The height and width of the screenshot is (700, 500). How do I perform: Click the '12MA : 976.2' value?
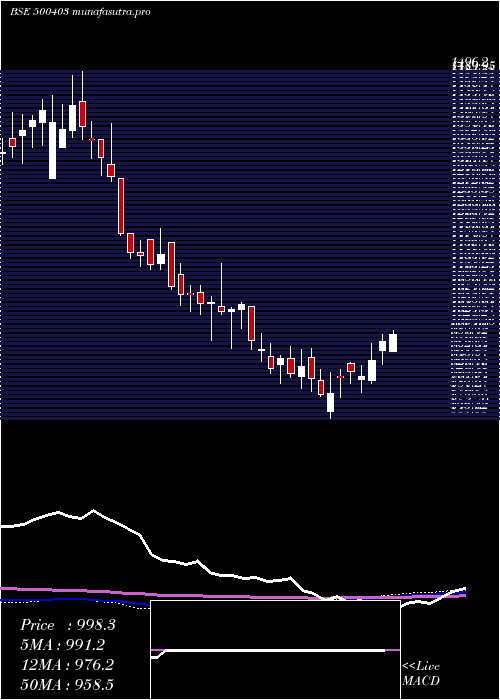67,665
